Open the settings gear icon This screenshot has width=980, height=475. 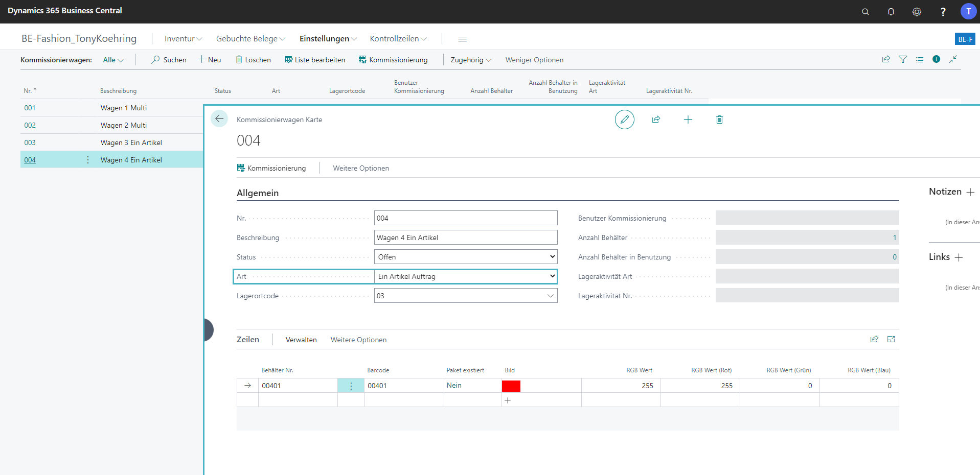point(917,12)
